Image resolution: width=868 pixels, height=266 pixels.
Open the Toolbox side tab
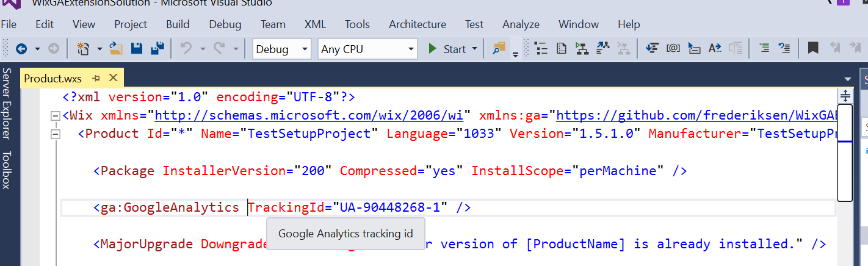7,170
